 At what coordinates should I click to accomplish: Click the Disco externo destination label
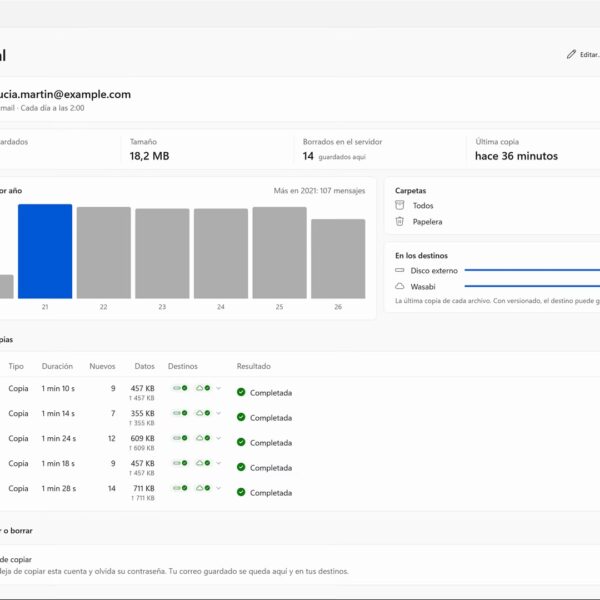pyautogui.click(x=434, y=271)
